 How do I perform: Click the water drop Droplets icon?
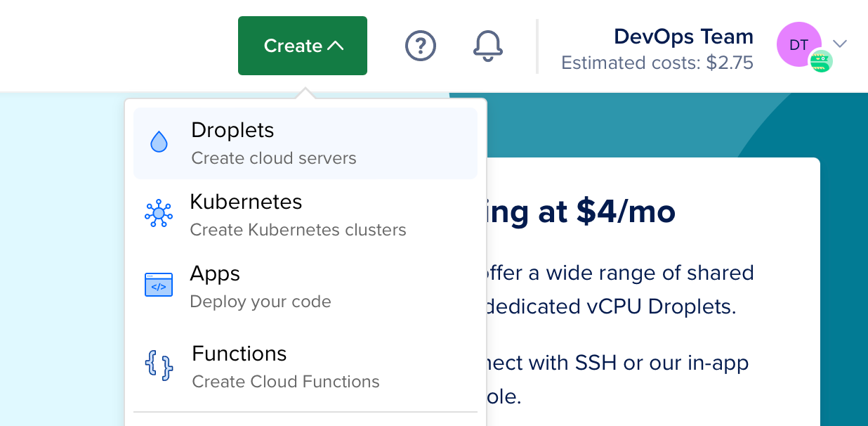click(159, 142)
